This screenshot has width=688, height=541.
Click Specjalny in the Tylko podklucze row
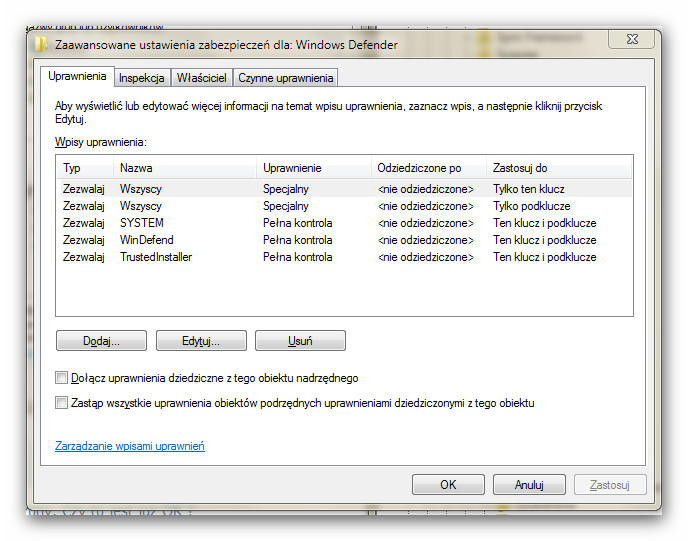pos(286,206)
